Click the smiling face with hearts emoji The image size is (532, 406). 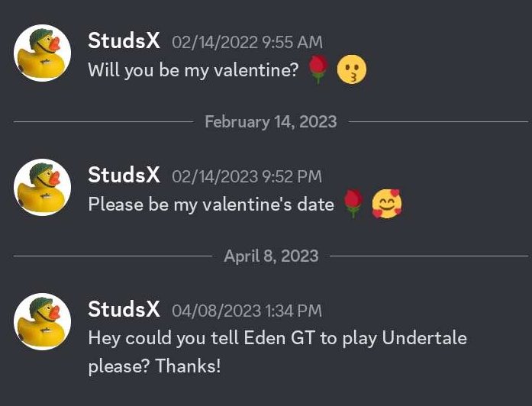[x=387, y=204]
